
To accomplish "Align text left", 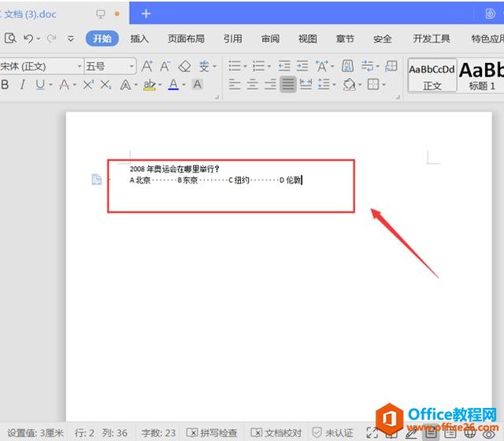I will [x=235, y=84].
